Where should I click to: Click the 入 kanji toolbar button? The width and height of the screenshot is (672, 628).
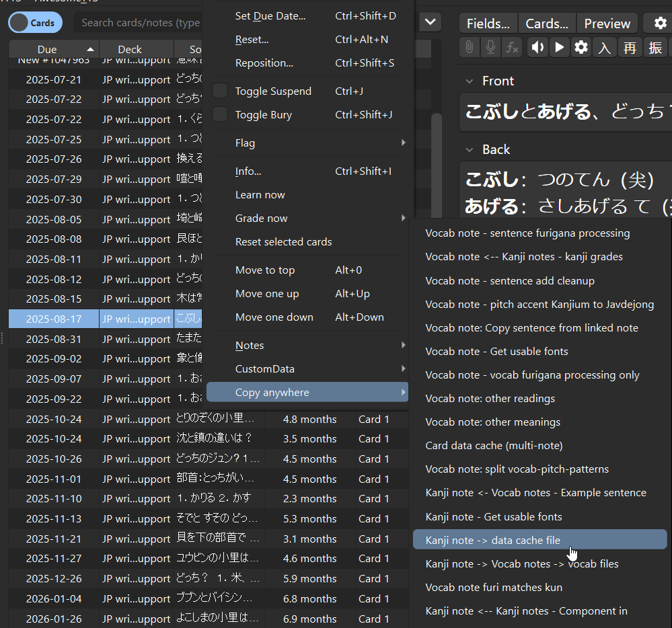(605, 48)
